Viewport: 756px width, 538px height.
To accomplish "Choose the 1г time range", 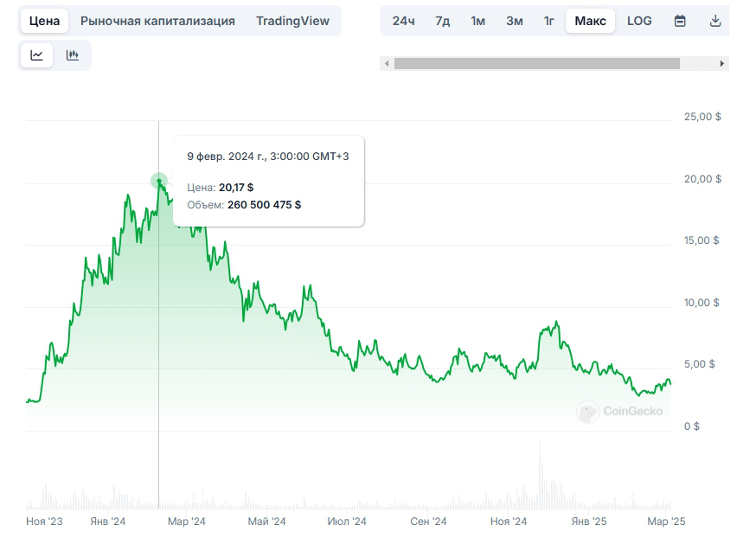I will point(549,21).
